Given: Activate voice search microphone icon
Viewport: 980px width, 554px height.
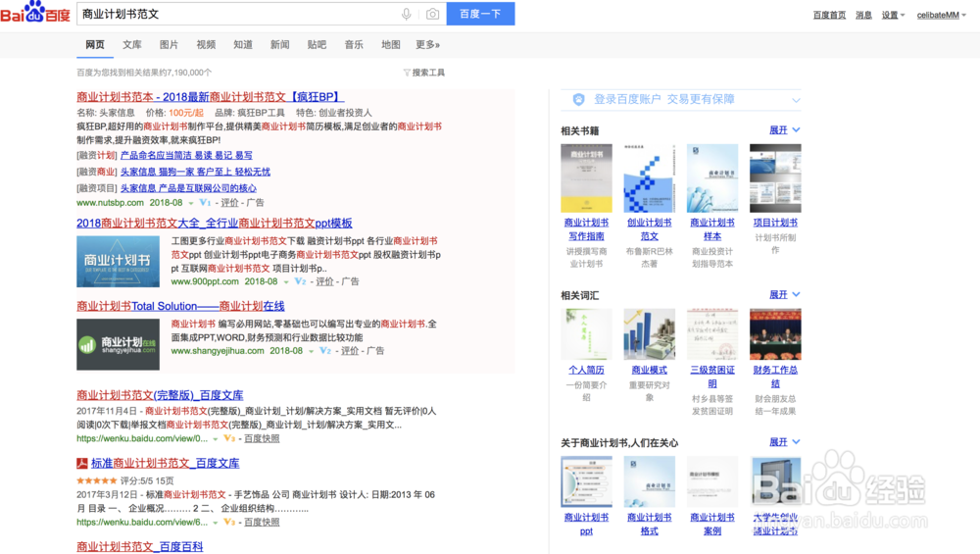Looking at the screenshot, I should (407, 14).
